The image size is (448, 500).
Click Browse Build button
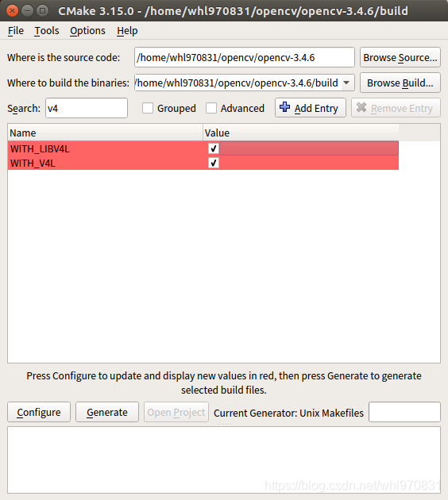click(x=400, y=83)
